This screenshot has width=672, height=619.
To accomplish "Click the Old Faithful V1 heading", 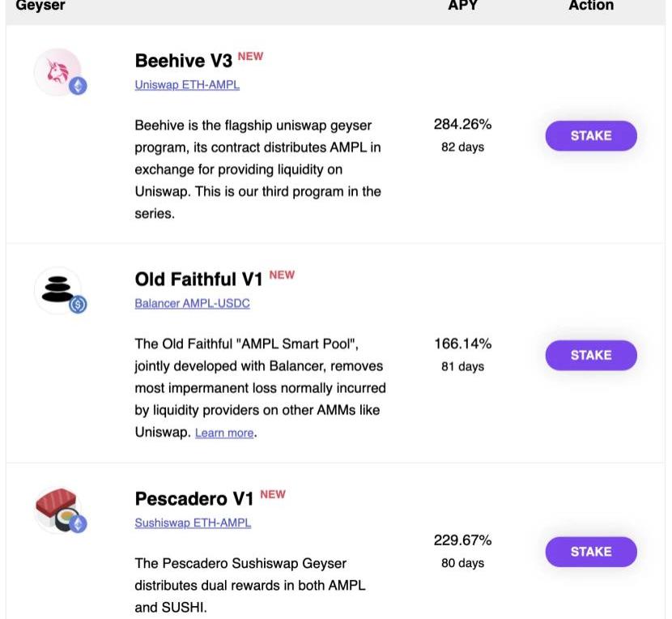I will [x=198, y=280].
